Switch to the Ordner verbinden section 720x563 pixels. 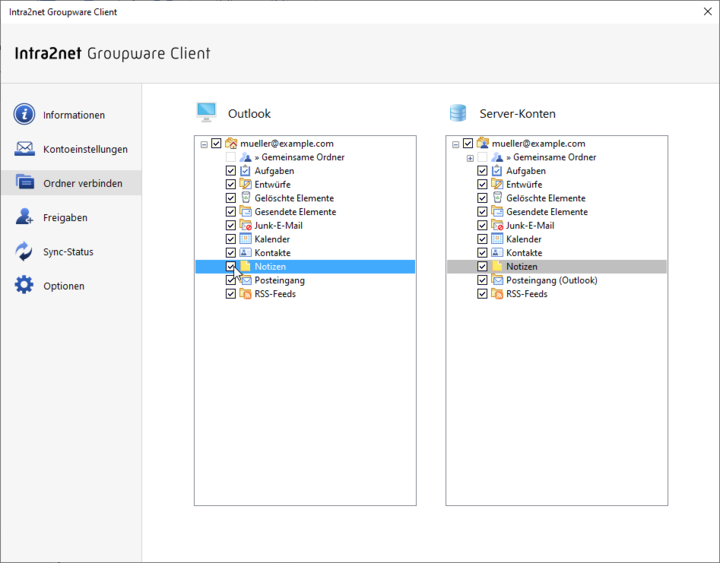pos(71,183)
